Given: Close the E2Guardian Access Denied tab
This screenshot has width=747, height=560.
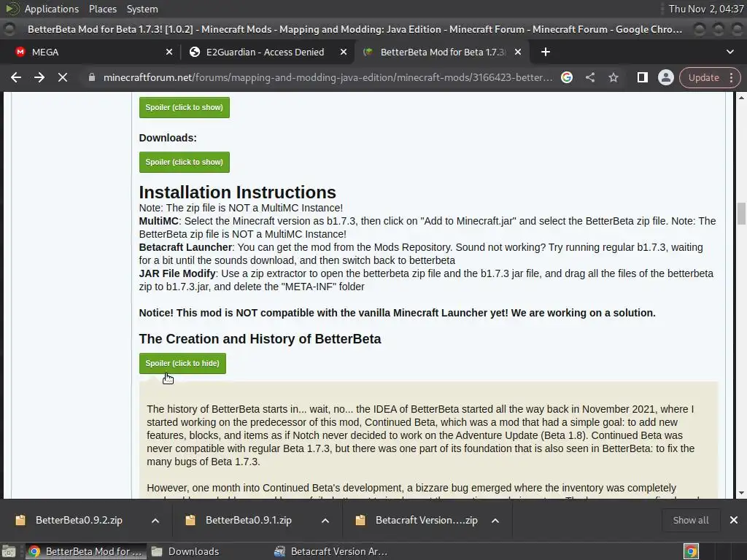Looking at the screenshot, I should click(344, 52).
